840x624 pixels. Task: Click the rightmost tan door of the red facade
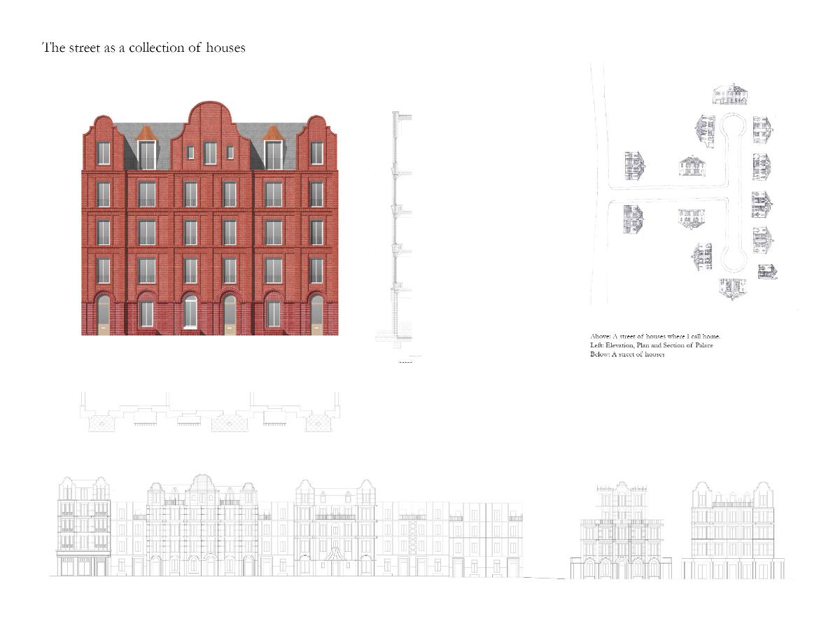[x=316, y=315]
